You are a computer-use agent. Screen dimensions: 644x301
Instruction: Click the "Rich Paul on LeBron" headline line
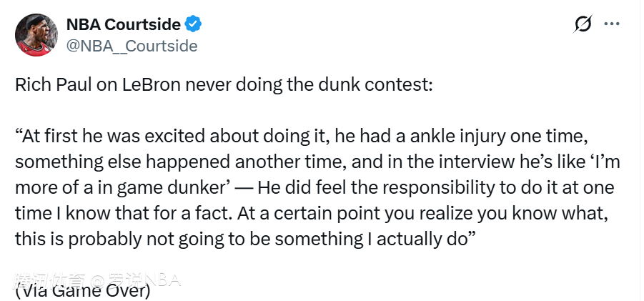pyautogui.click(x=224, y=84)
